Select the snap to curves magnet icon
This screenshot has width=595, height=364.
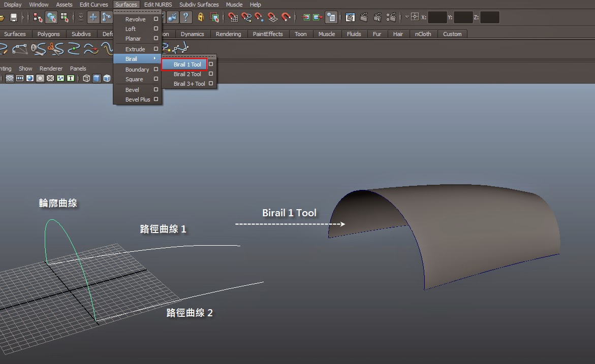click(x=245, y=17)
